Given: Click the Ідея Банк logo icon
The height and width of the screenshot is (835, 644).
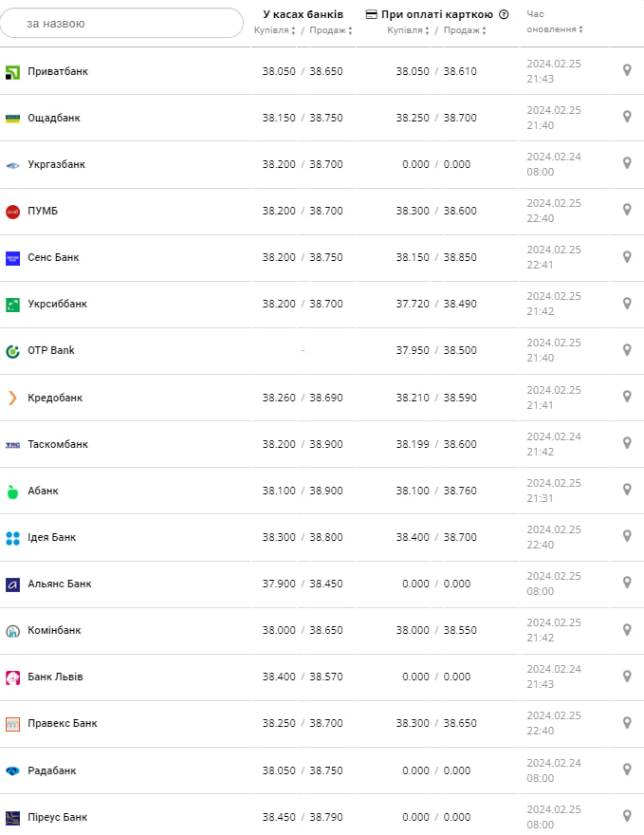Looking at the screenshot, I should pyautogui.click(x=12, y=537).
